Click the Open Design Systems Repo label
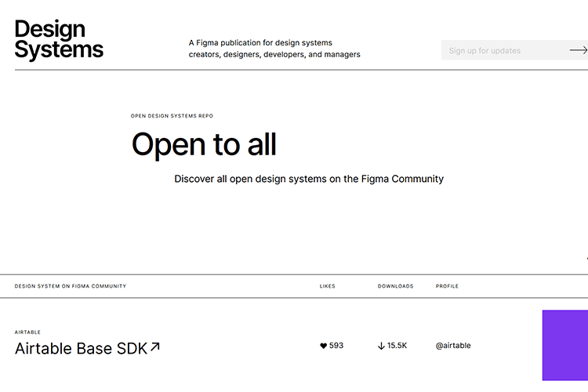 coord(172,116)
